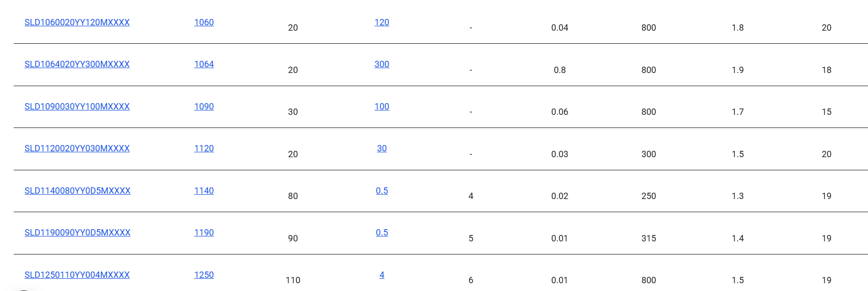
Task: Select the 30 power link in 1120 row
Action: (382, 148)
